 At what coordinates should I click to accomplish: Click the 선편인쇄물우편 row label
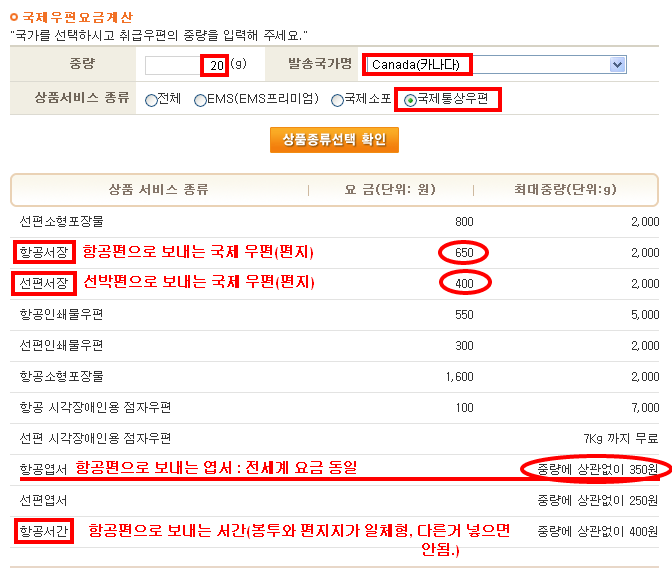(x=61, y=345)
